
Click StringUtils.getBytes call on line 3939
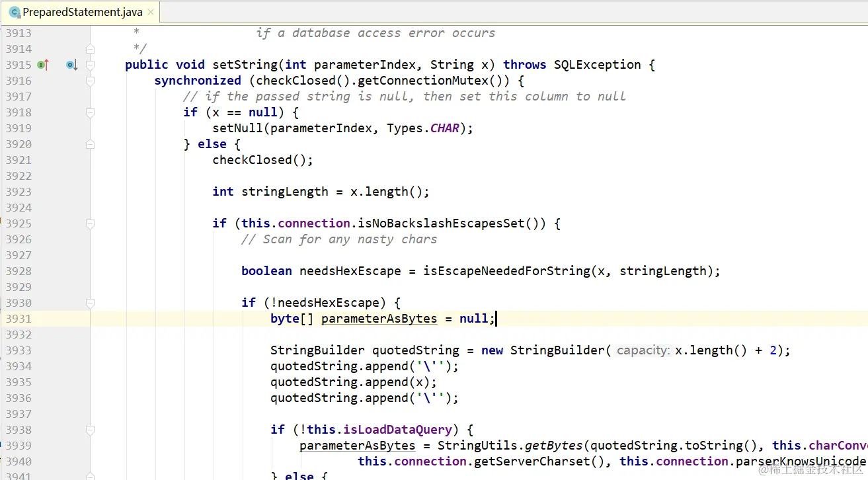[x=510, y=446]
